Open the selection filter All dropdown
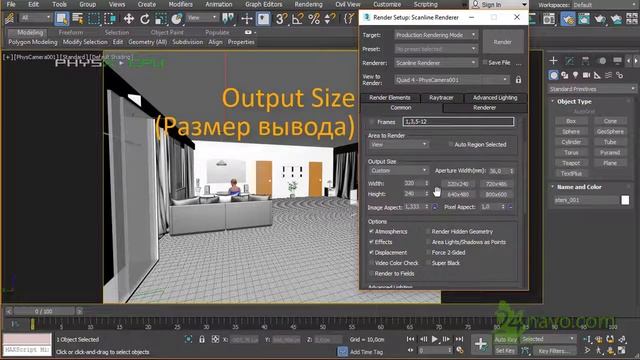The image size is (640, 360). (36, 18)
